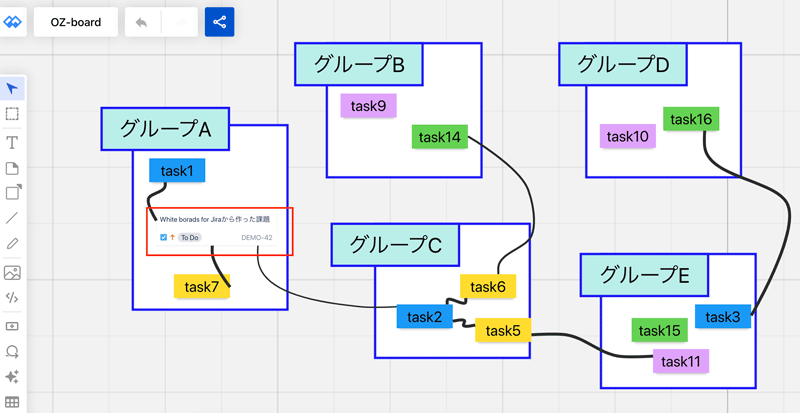The width and height of the screenshot is (800, 413).
Task: Click the DEMO-42 issue key
Action: (x=257, y=237)
